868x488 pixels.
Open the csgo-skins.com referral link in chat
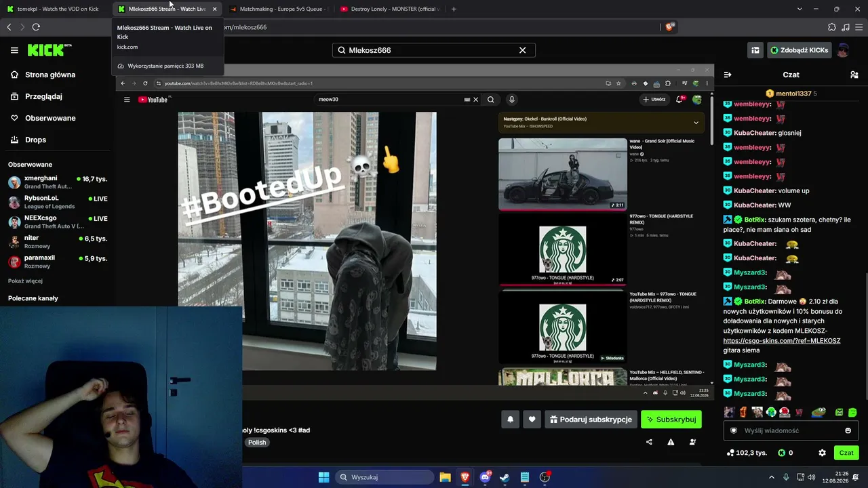pos(782,341)
